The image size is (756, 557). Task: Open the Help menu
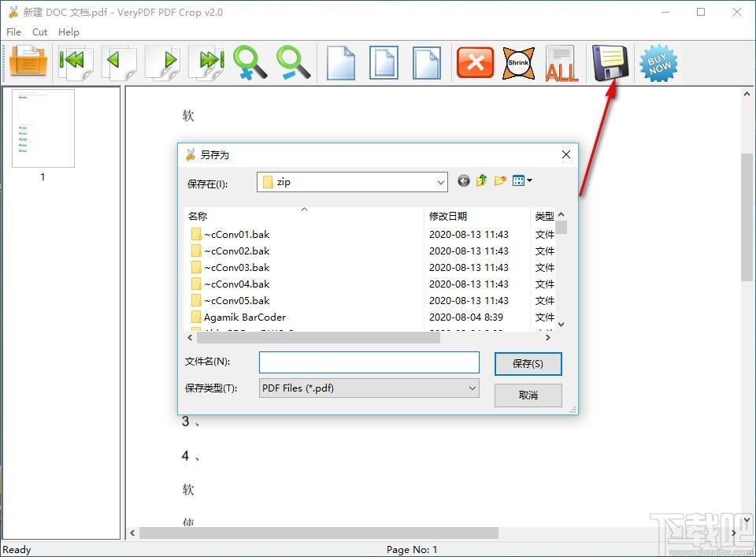coord(69,32)
